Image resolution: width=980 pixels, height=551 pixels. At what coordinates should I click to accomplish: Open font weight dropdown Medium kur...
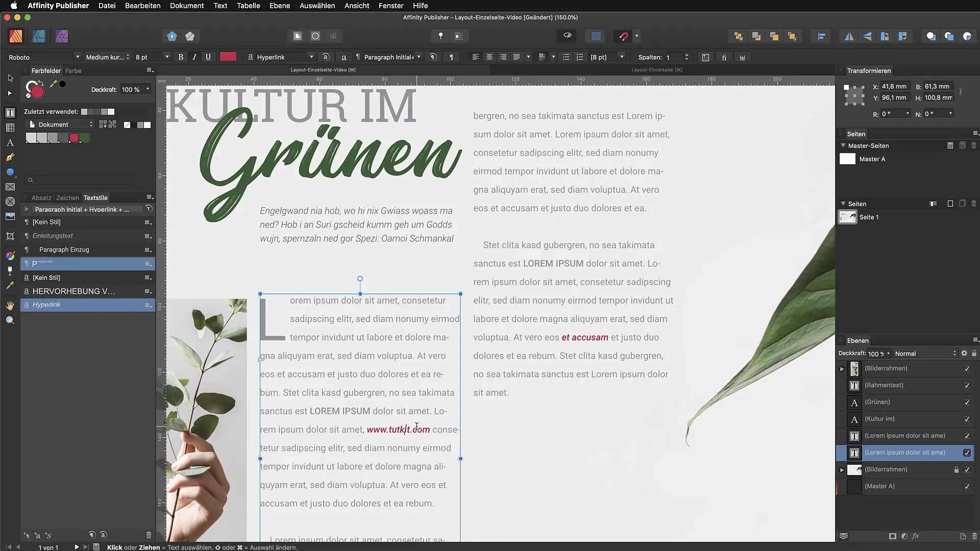pyautogui.click(x=108, y=57)
